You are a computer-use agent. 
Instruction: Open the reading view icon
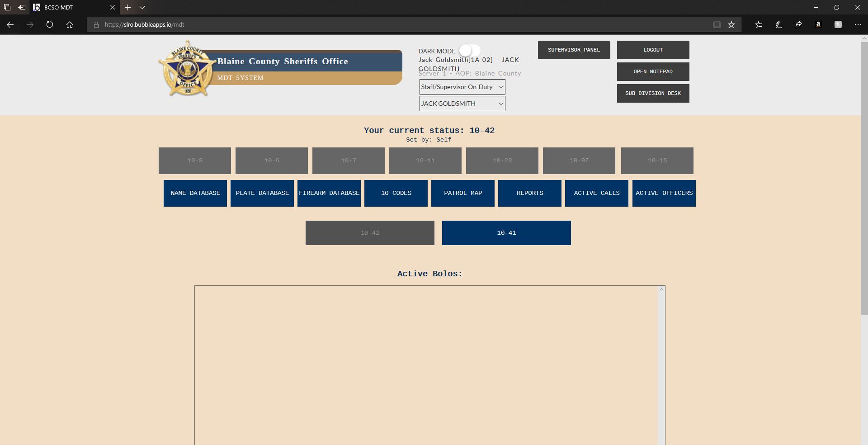[717, 25]
